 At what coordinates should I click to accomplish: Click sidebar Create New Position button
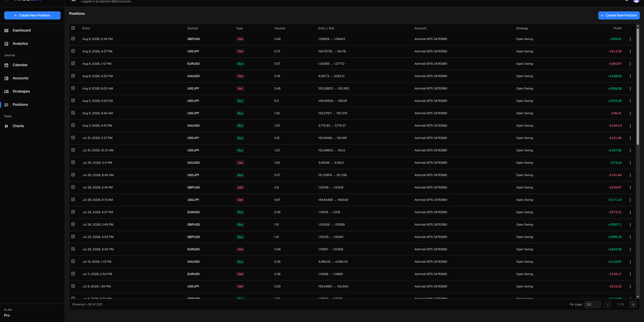coord(32,15)
